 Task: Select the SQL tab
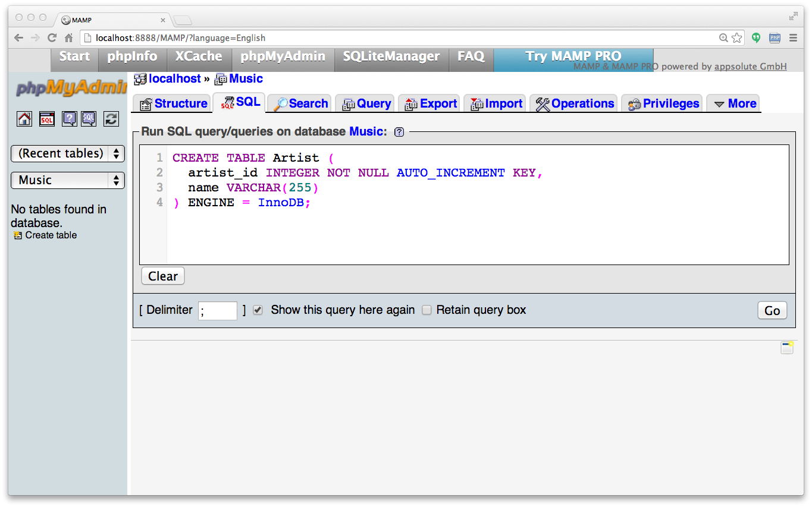coord(240,102)
